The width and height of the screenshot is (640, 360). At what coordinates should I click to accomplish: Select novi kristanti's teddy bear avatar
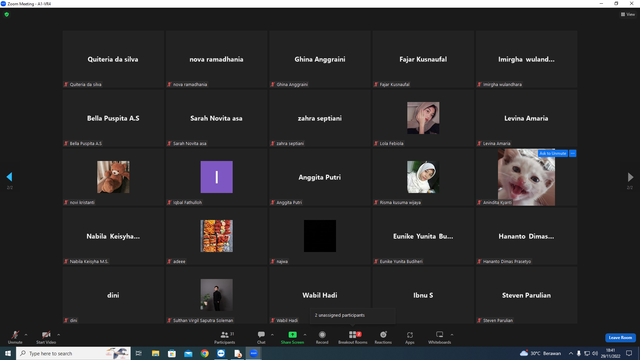(113, 177)
